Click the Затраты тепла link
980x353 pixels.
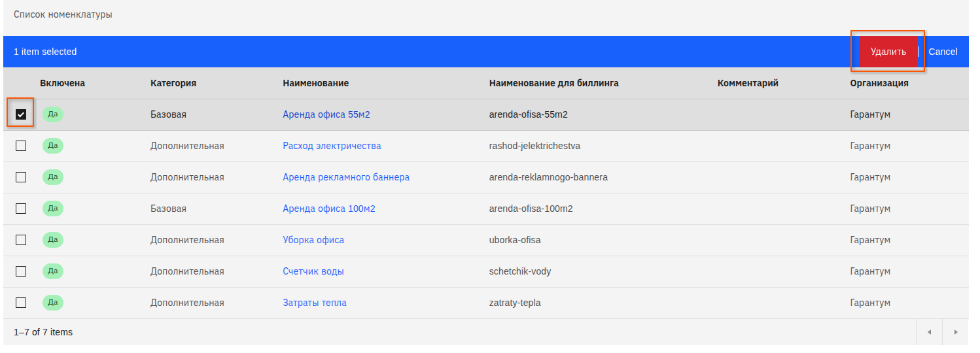315,303
